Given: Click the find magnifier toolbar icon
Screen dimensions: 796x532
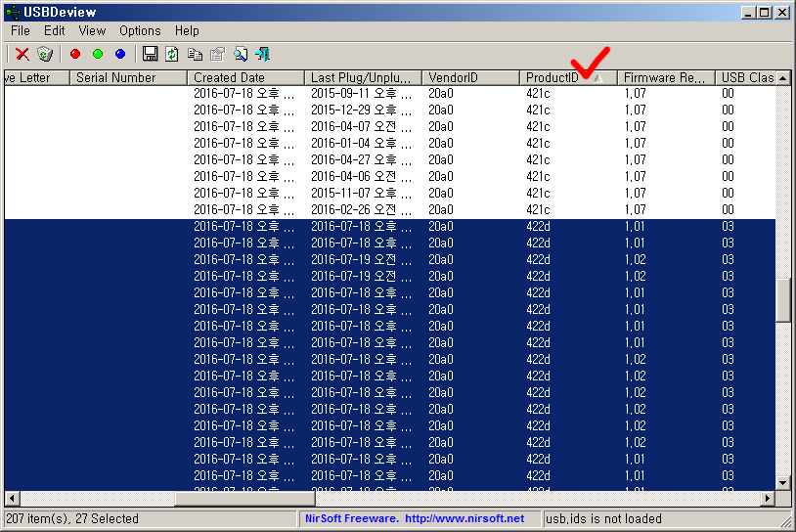Looking at the screenshot, I should 240,54.
